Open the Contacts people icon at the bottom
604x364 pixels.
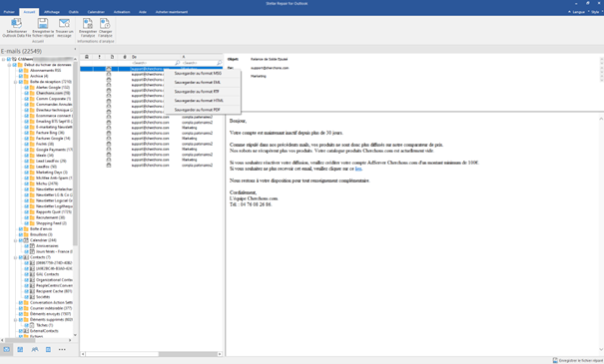click(x=35, y=349)
